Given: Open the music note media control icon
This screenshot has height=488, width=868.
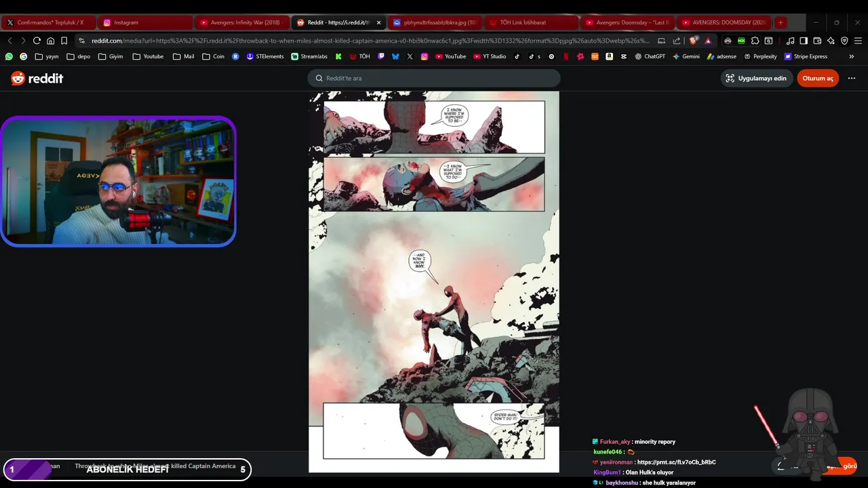Looking at the screenshot, I should (x=790, y=41).
